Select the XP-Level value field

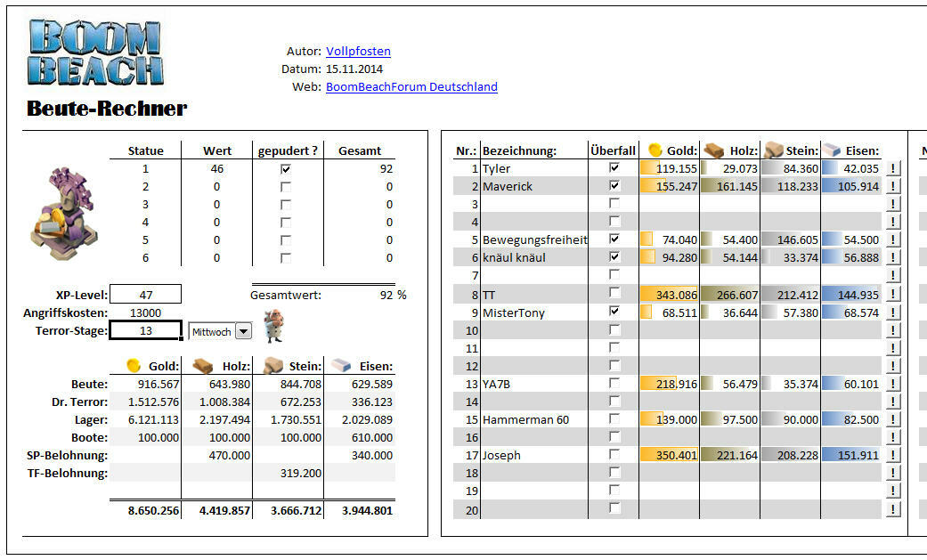146,295
